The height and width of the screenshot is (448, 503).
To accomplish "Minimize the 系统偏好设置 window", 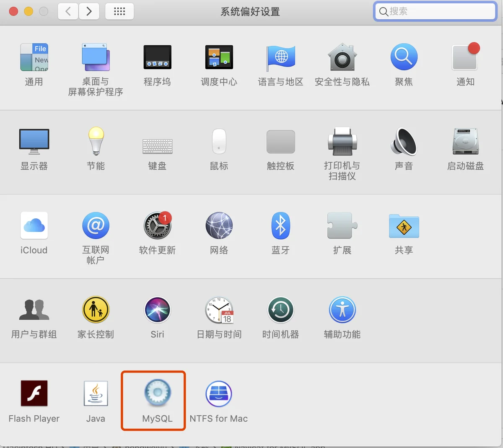I will tap(29, 11).
